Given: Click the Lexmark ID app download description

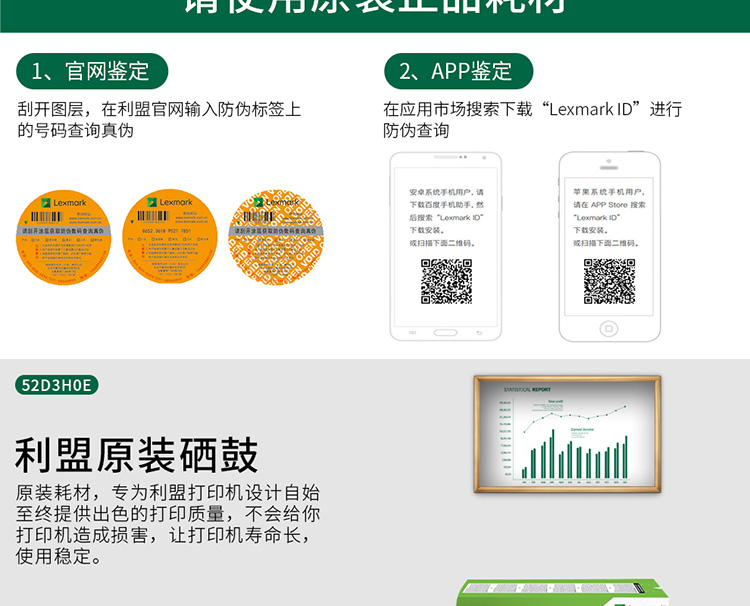Looking at the screenshot, I should tap(531, 119).
